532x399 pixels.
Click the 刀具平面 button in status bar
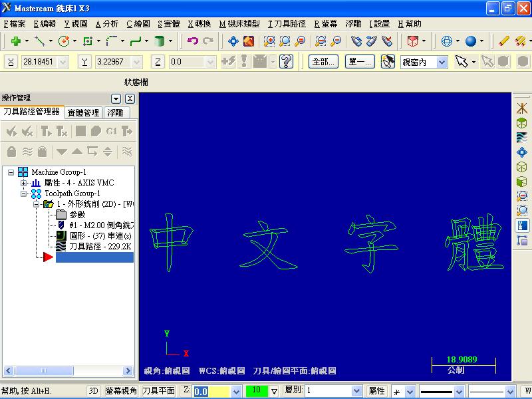coord(158,391)
